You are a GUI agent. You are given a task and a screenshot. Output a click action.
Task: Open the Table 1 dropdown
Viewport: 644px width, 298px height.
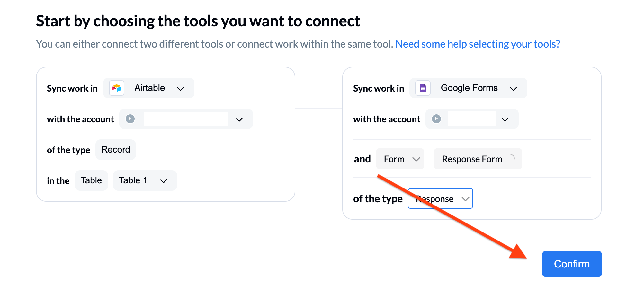click(145, 180)
